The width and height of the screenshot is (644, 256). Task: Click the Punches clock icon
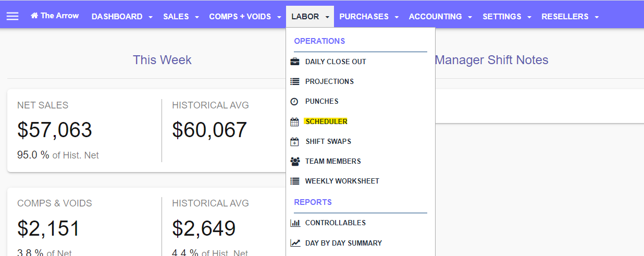[294, 101]
